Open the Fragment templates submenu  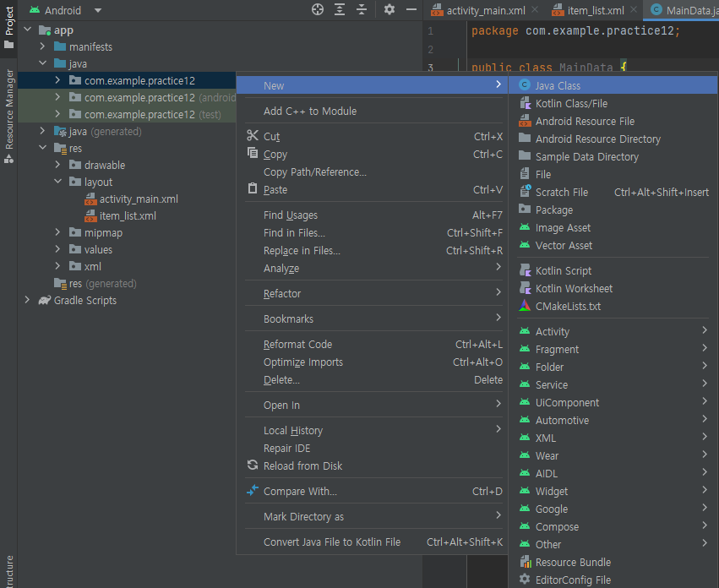pyautogui.click(x=613, y=349)
